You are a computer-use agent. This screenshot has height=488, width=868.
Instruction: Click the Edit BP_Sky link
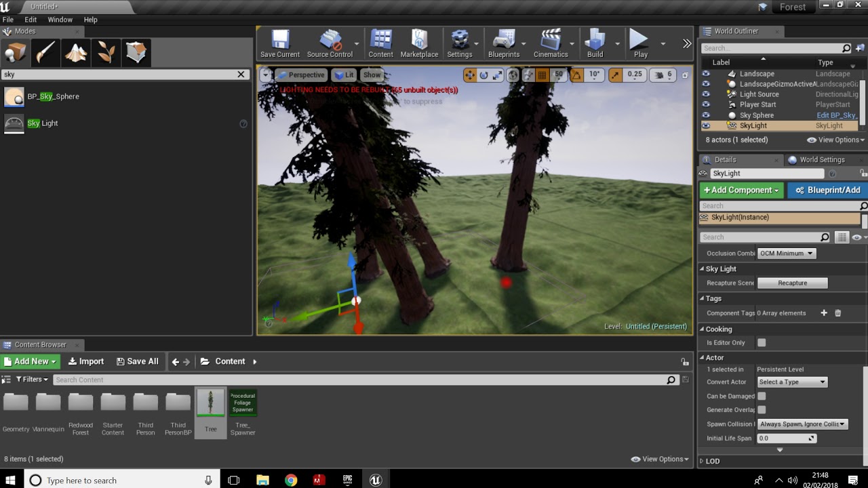837,115
